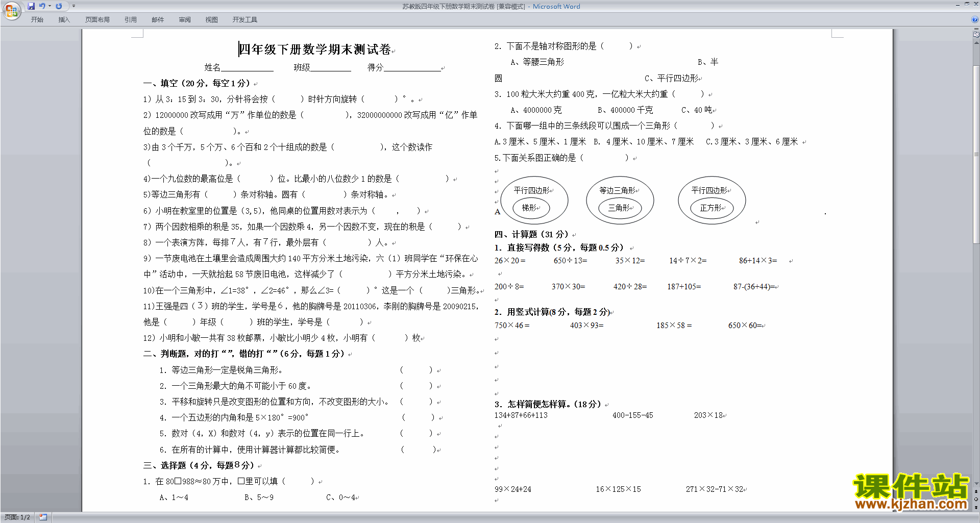The height and width of the screenshot is (523, 980).
Task: Click the problem 750×46=
Action: [512, 326]
